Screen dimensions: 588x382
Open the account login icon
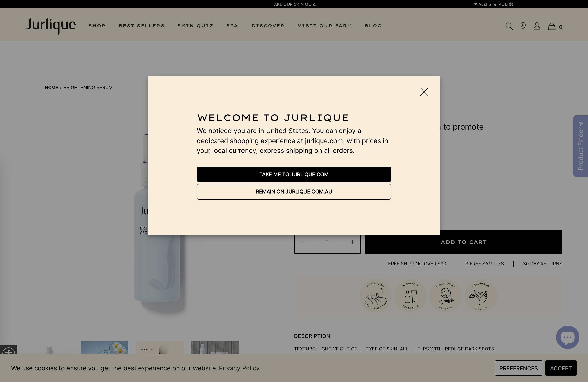click(537, 26)
